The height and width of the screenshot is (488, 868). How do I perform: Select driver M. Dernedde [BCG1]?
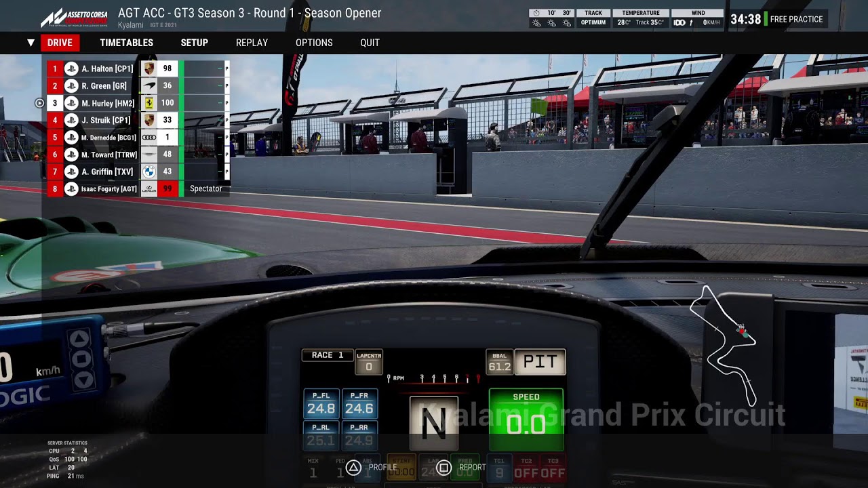(x=108, y=138)
